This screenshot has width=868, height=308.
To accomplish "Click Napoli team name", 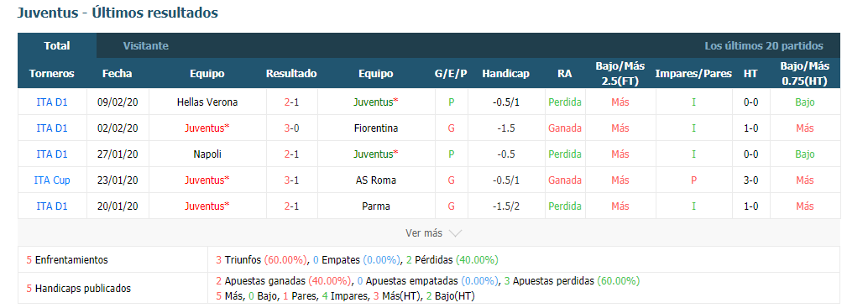I will [207, 154].
